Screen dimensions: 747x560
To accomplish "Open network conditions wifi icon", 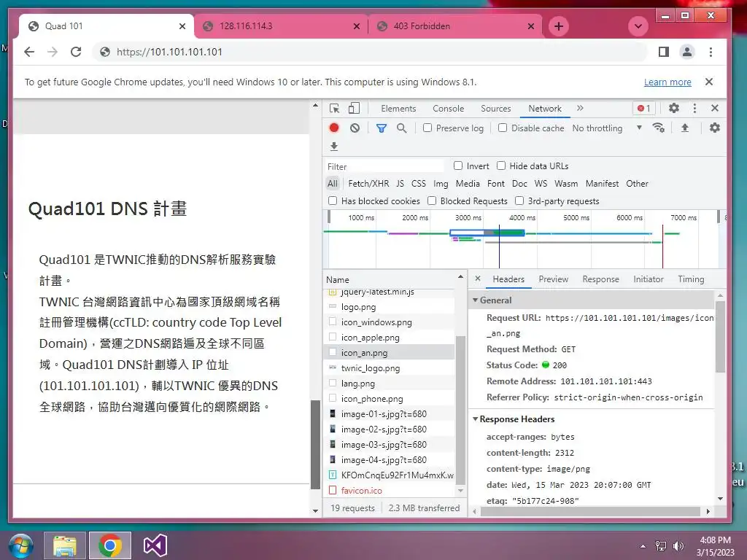I will pyautogui.click(x=659, y=128).
